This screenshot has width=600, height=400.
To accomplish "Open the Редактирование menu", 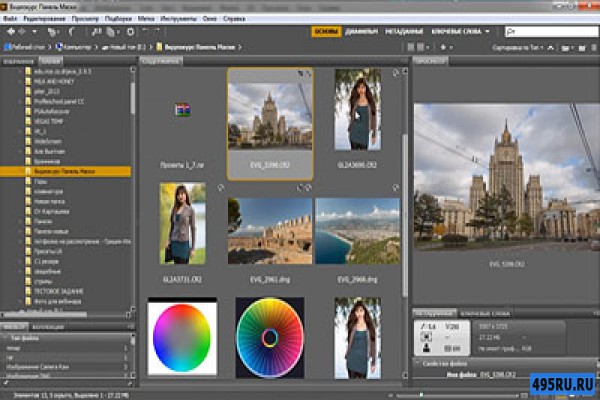I will pyautogui.click(x=44, y=19).
